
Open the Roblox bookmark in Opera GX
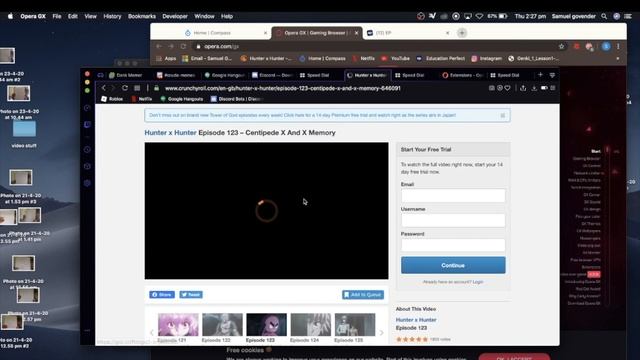coord(112,99)
